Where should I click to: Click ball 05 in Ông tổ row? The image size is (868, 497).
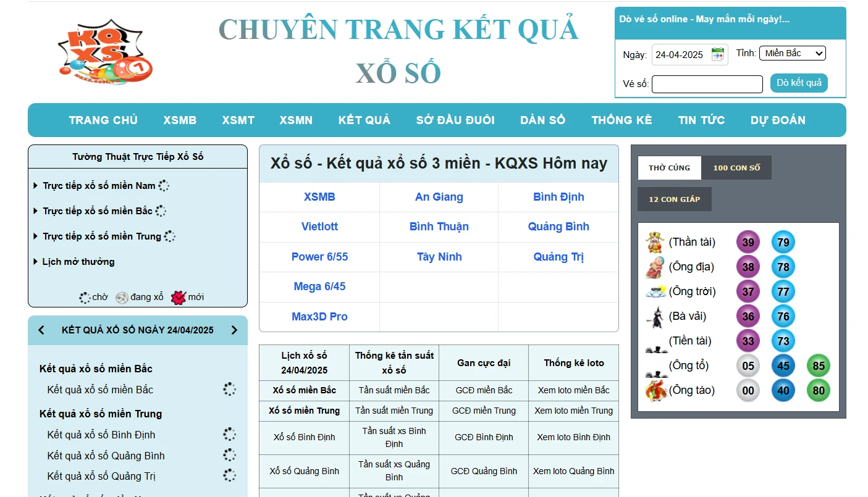point(748,365)
